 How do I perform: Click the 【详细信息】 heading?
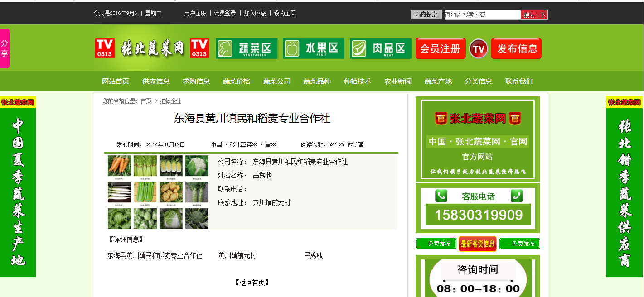[x=126, y=240]
